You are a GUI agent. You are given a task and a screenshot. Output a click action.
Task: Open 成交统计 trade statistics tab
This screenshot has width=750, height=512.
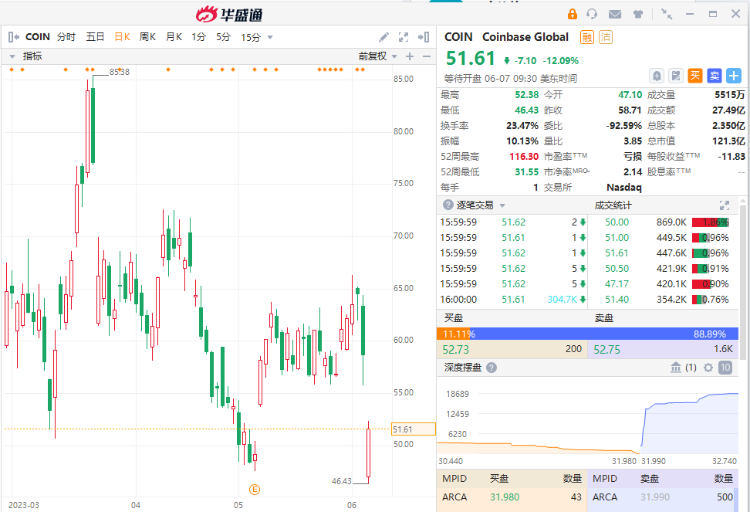point(613,205)
